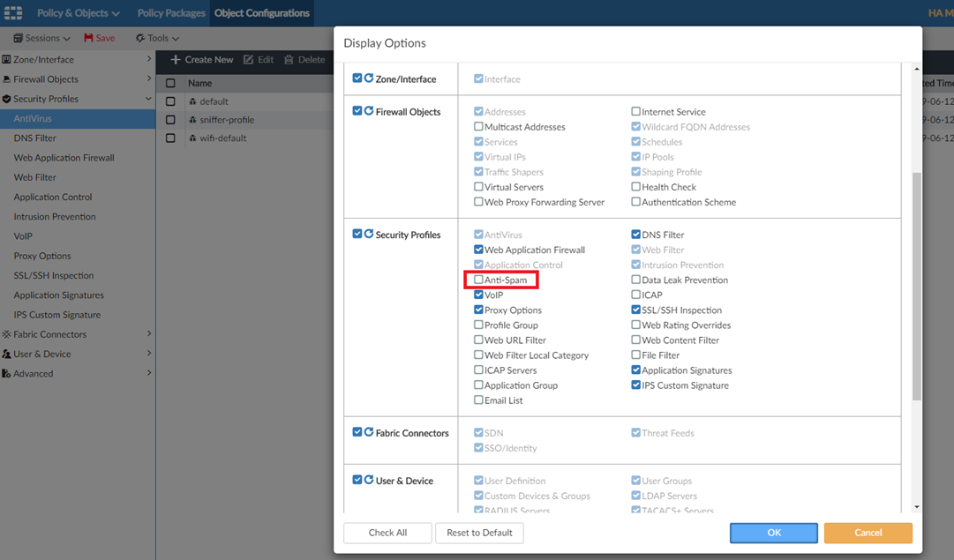Screen dimensions: 954x560
Task: Click the Save disk icon in toolbar
Action: pos(89,38)
